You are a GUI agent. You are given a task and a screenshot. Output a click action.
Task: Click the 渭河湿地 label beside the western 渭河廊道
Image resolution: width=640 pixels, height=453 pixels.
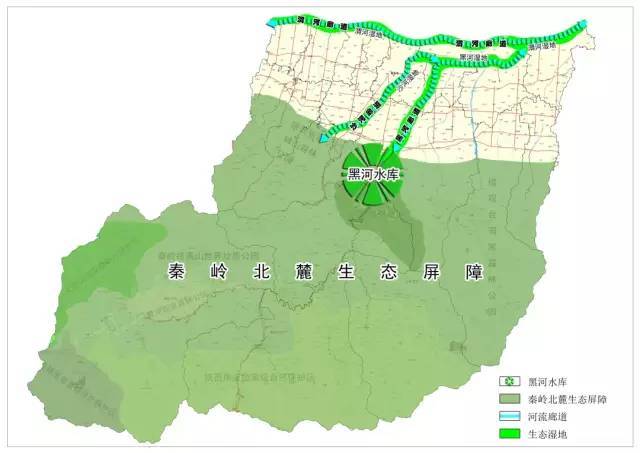click(368, 33)
